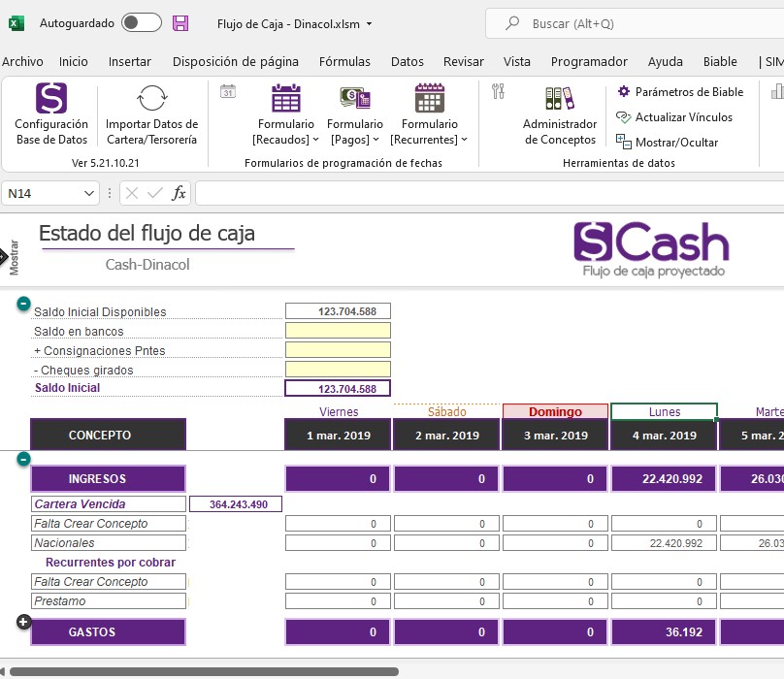The image size is (784, 679).
Task: Click the purple save disk icon
Action: click(x=180, y=23)
